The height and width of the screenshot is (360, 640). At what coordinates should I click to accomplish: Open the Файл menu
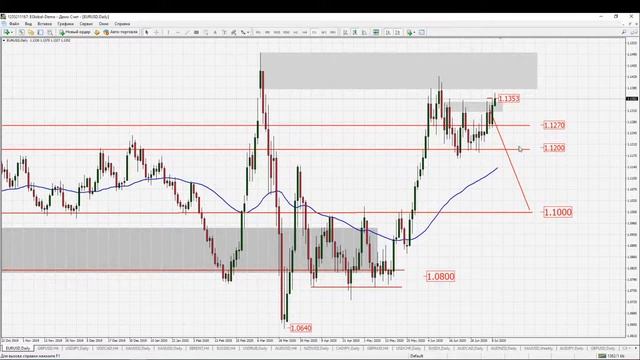(x=14, y=24)
